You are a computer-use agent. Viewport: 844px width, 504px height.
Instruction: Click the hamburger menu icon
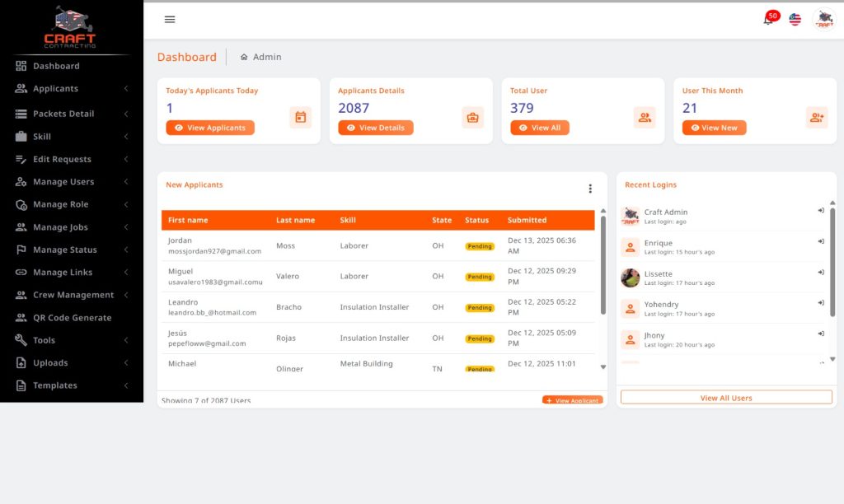[170, 20]
